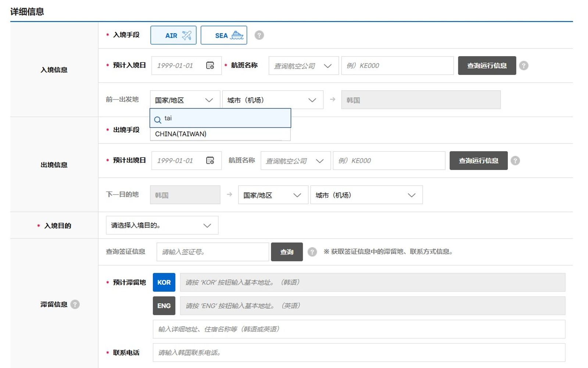Select AIR as the entry method

pos(173,35)
